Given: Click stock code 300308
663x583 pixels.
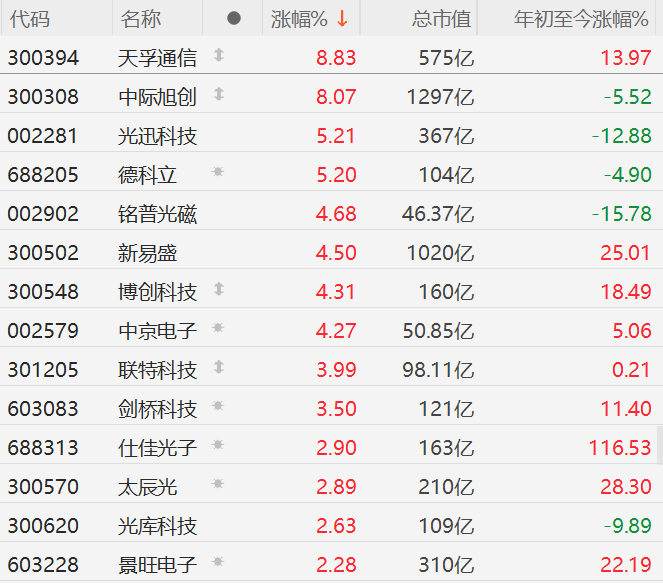Looking at the screenshot, I should (43, 97).
